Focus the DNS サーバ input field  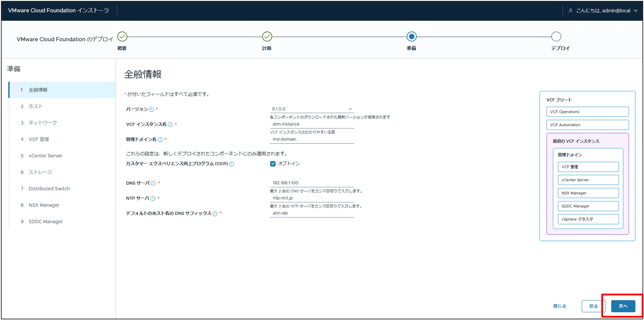tap(312, 183)
